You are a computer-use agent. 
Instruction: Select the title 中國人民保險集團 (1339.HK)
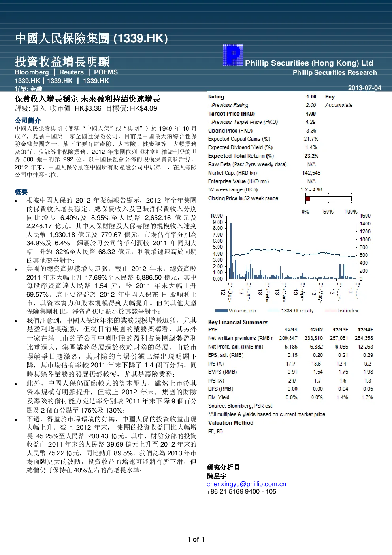pyautogui.click(x=91, y=38)
